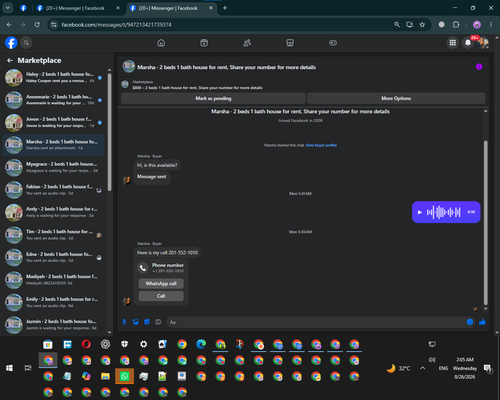This screenshot has width=500, height=400.
Task: Open the Facebook menu grid icon
Action: tap(453, 43)
